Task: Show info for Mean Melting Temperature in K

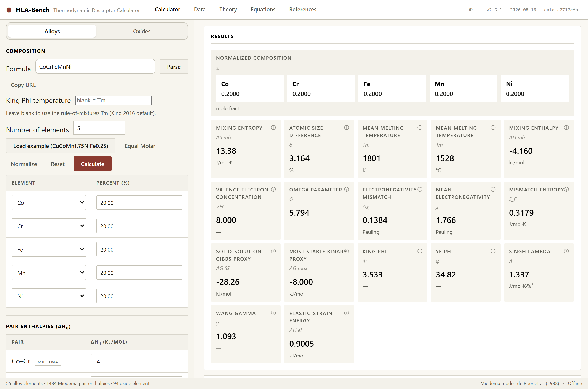Action: (420, 128)
